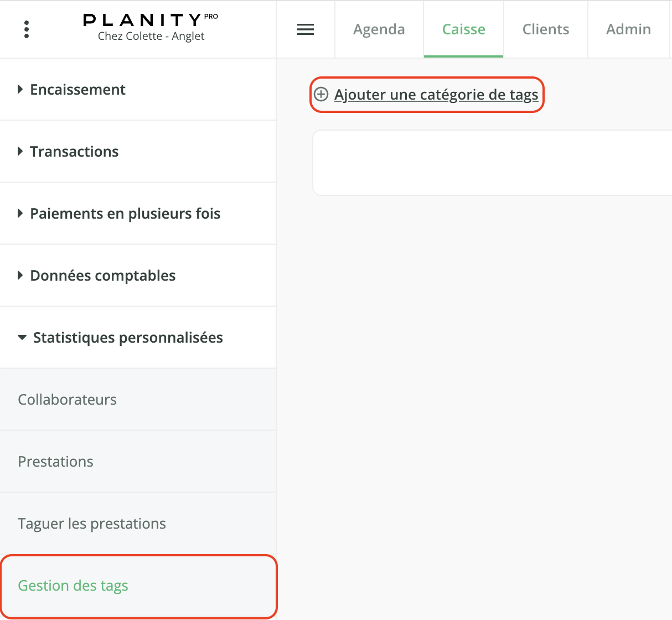Image resolution: width=672 pixels, height=620 pixels.
Task: Click Chez Colette - Anglet salon name
Action: (151, 36)
